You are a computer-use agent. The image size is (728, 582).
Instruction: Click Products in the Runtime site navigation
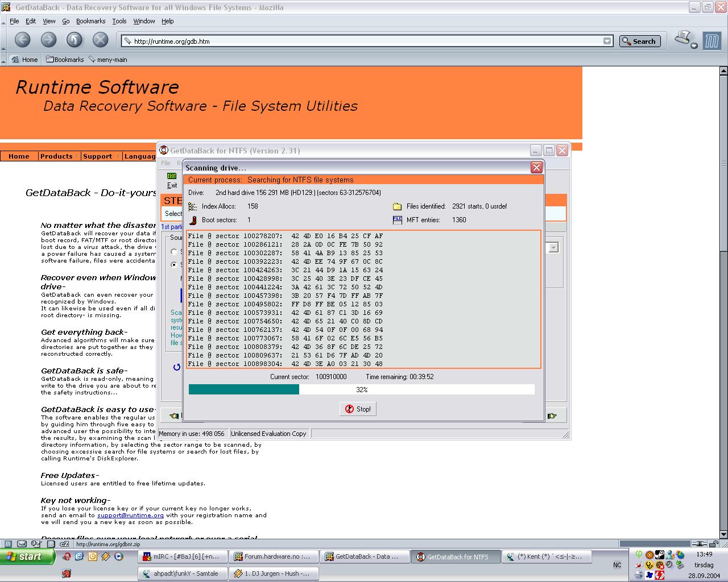(x=56, y=156)
